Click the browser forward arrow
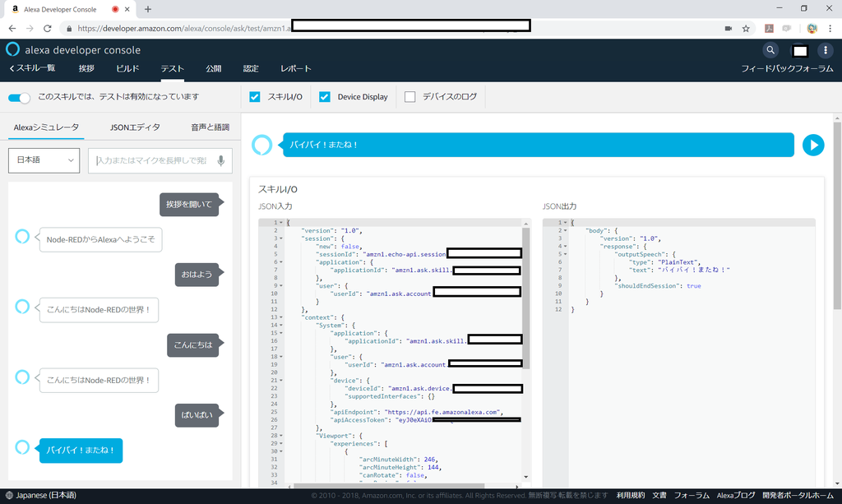This screenshot has width=842, height=504. [30, 29]
